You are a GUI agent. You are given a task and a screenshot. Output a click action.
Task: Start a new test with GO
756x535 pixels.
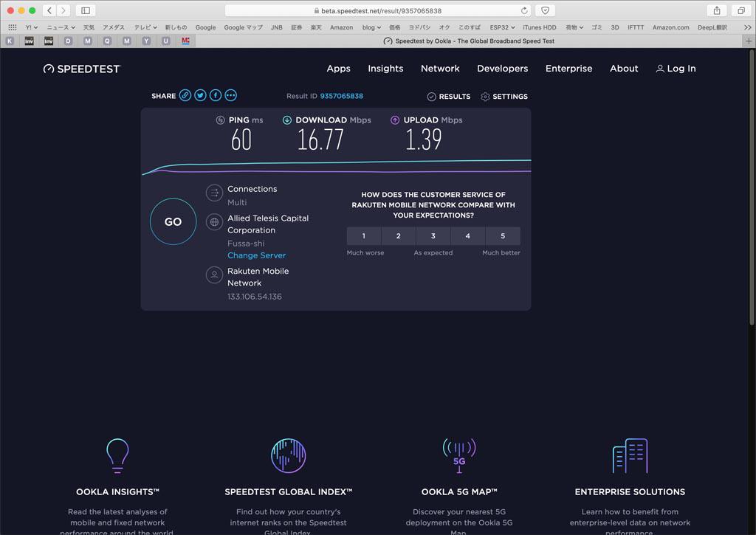[x=173, y=221]
